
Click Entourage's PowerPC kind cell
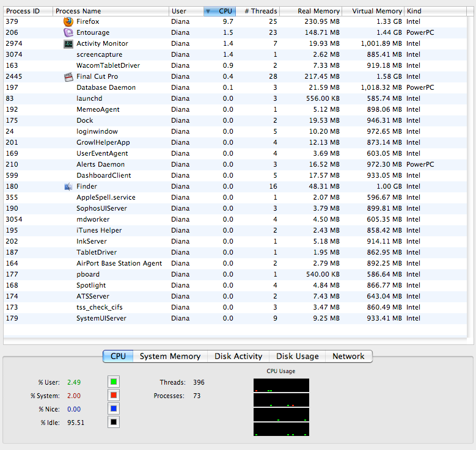click(420, 32)
